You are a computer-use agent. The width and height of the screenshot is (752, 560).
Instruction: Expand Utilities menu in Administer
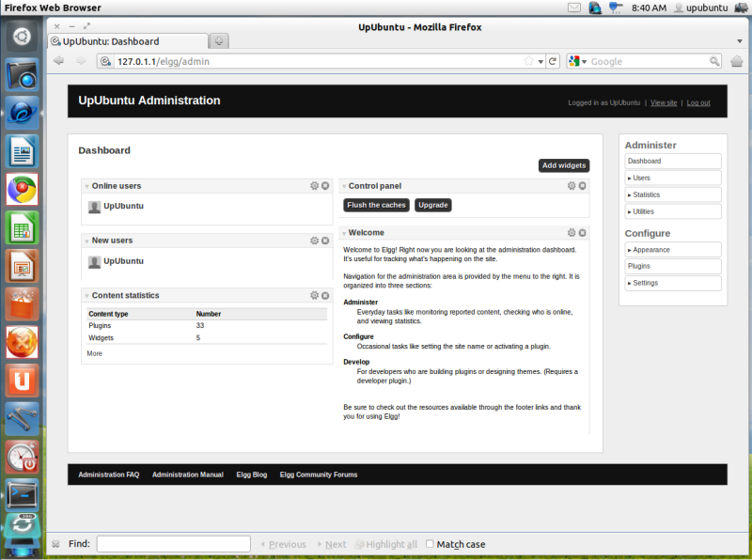pyautogui.click(x=673, y=211)
